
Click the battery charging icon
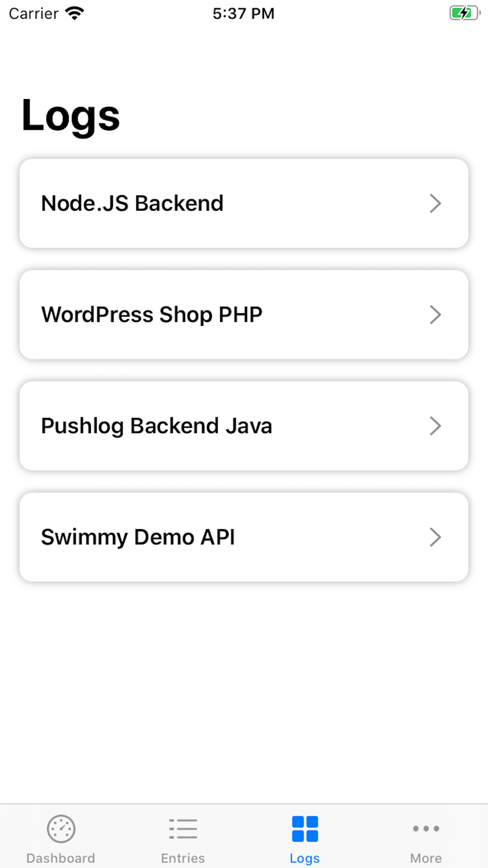click(464, 13)
